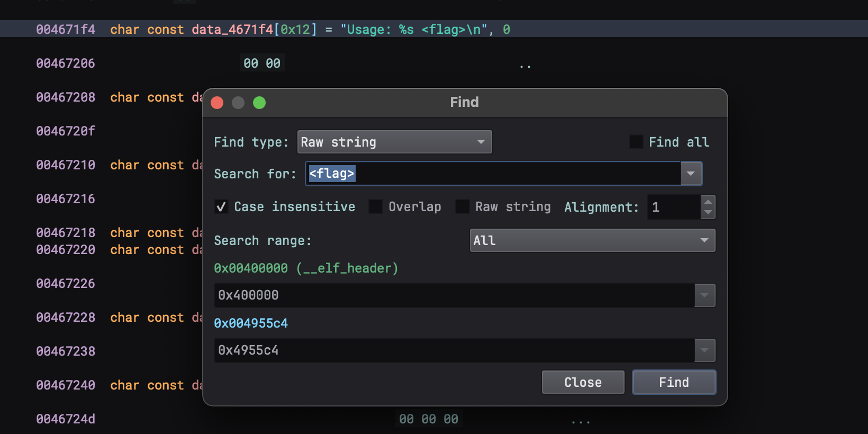Toggle the Raw string checkbox

(463, 206)
